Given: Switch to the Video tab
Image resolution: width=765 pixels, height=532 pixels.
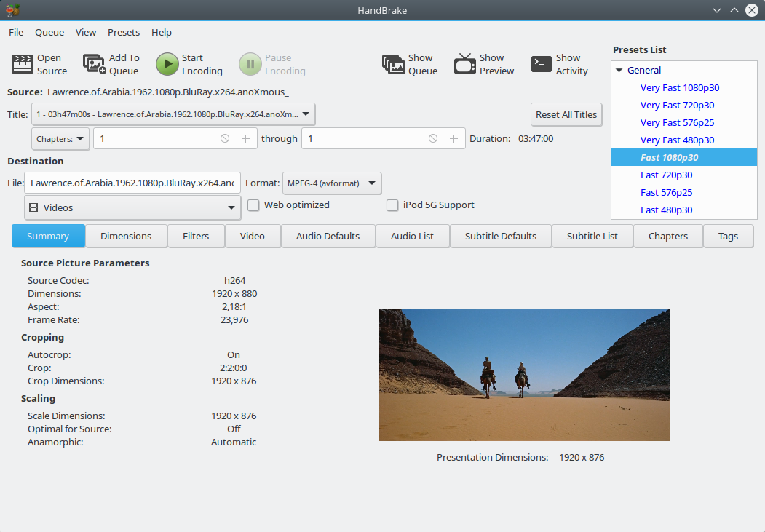Looking at the screenshot, I should [x=253, y=236].
